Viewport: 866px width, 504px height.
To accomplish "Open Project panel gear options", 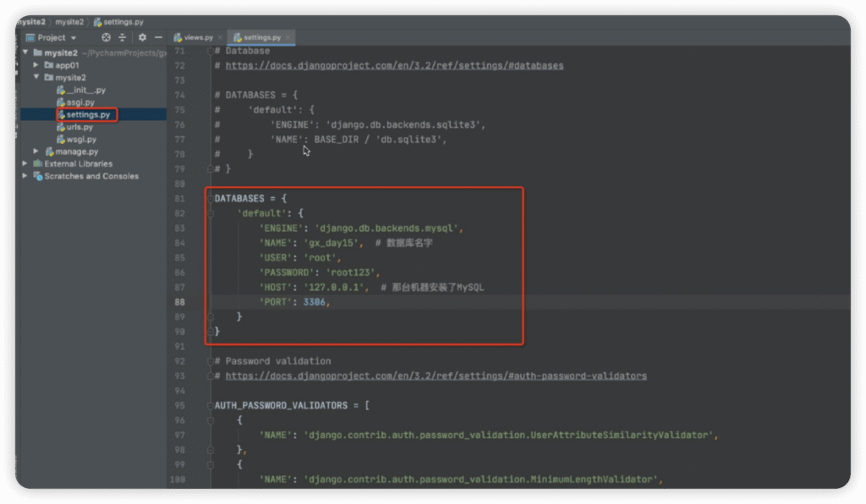I will coord(142,38).
